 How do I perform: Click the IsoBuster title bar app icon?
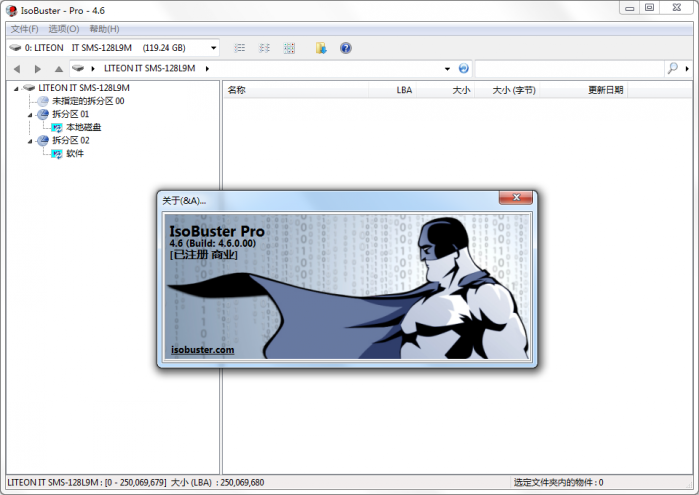[x=12, y=10]
